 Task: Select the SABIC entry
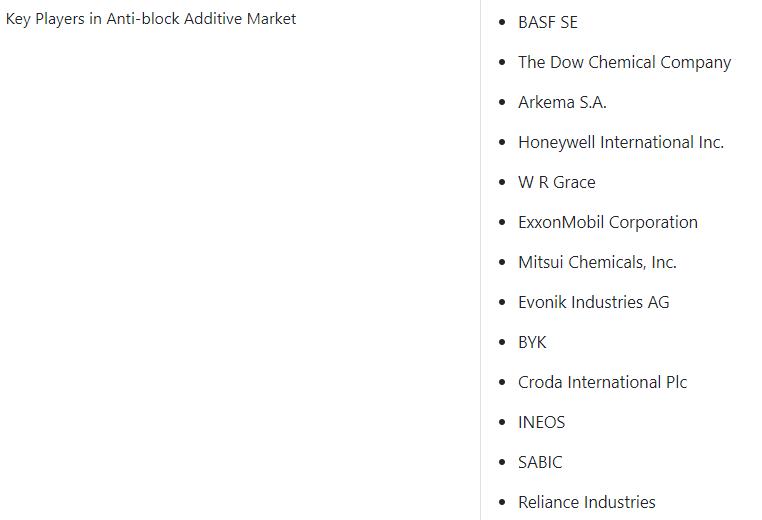(540, 462)
